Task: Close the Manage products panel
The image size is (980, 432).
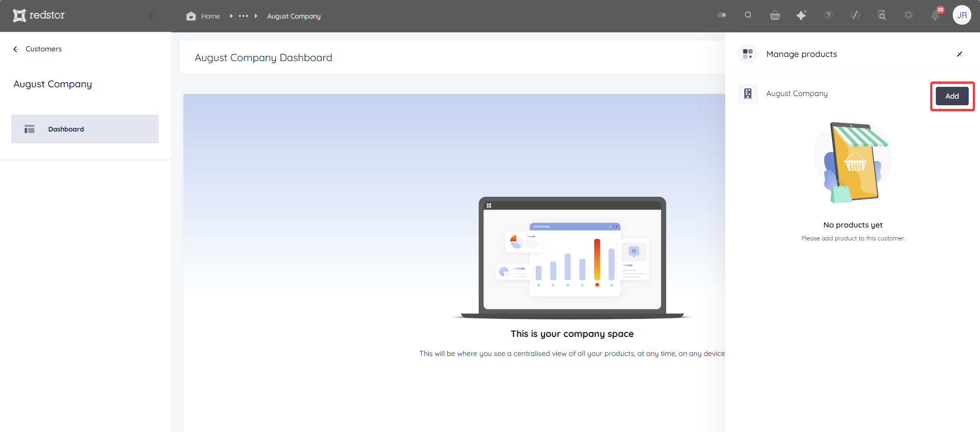Action: 959,54
